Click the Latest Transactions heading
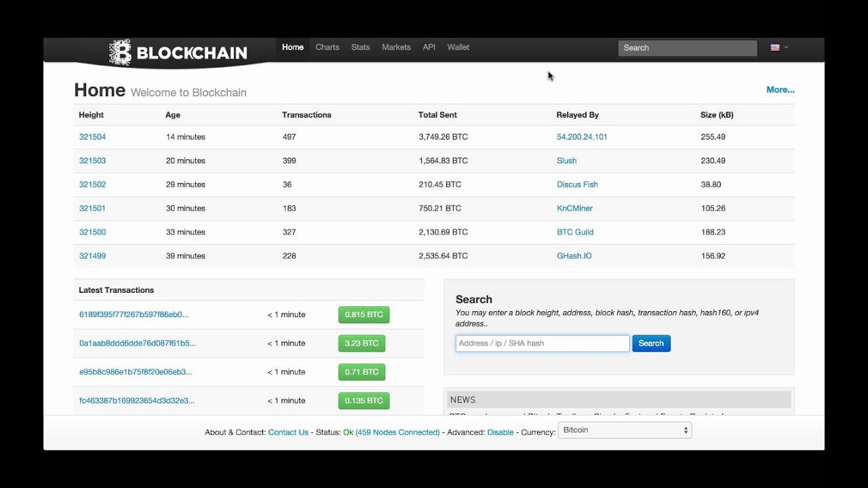 (x=116, y=290)
